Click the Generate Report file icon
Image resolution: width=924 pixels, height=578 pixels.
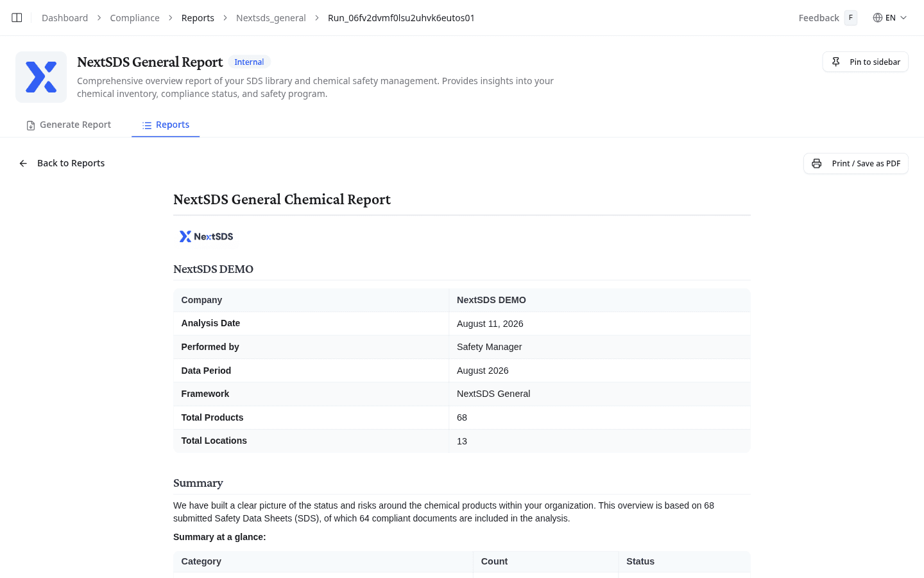tap(31, 125)
